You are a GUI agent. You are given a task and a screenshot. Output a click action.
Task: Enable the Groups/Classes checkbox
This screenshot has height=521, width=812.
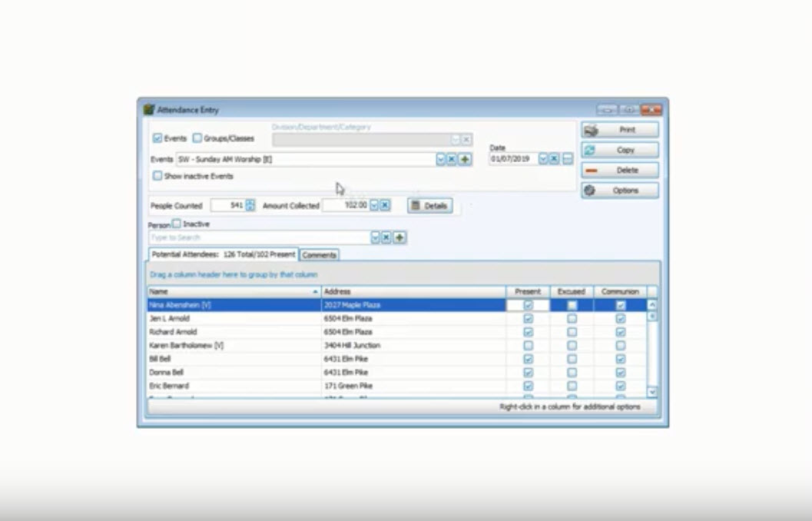click(197, 139)
